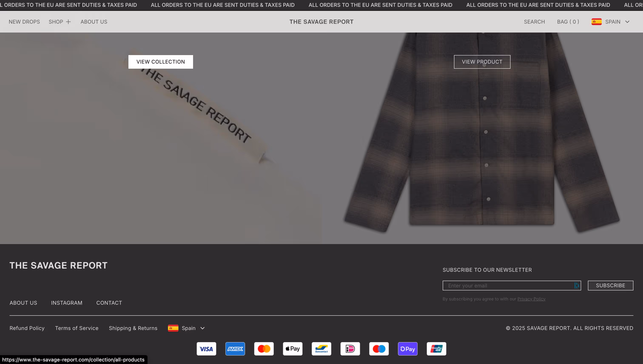This screenshot has height=364, width=643.
Task: Open the NEW DROPS menu item
Action: [x=24, y=22]
